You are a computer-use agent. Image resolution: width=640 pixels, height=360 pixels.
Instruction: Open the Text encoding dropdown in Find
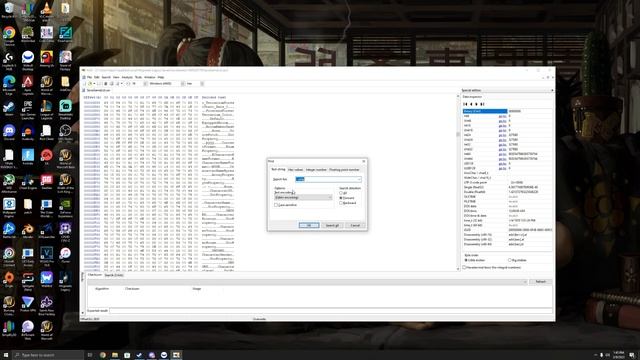(303, 198)
